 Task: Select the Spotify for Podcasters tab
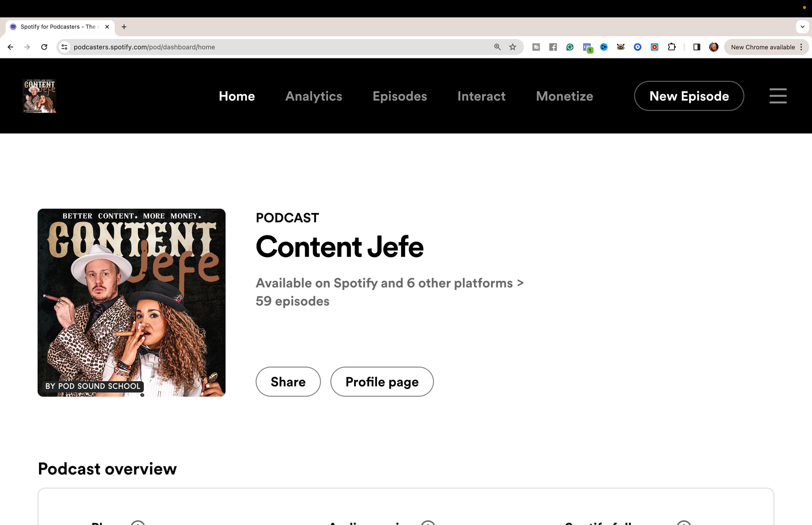[x=60, y=27]
